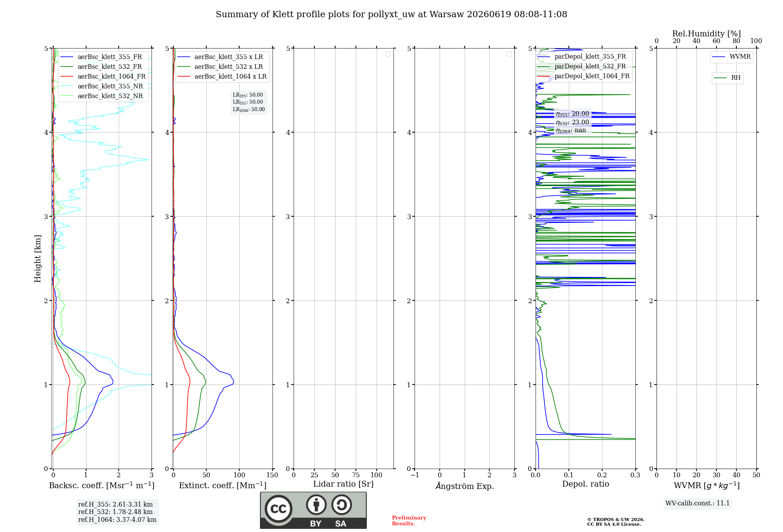Click the 50 tick on the WVMR axis
The width and height of the screenshot is (783, 532).
tap(756, 475)
